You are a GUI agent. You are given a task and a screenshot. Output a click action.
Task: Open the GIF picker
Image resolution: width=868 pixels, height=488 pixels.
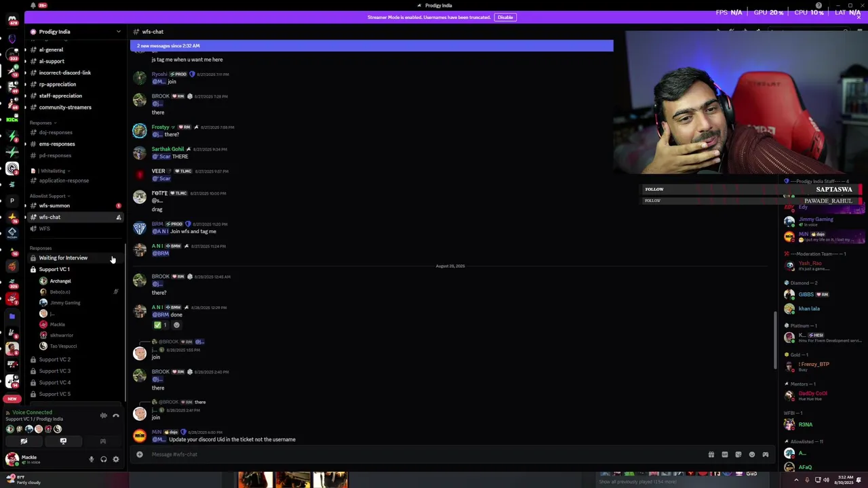point(725,454)
